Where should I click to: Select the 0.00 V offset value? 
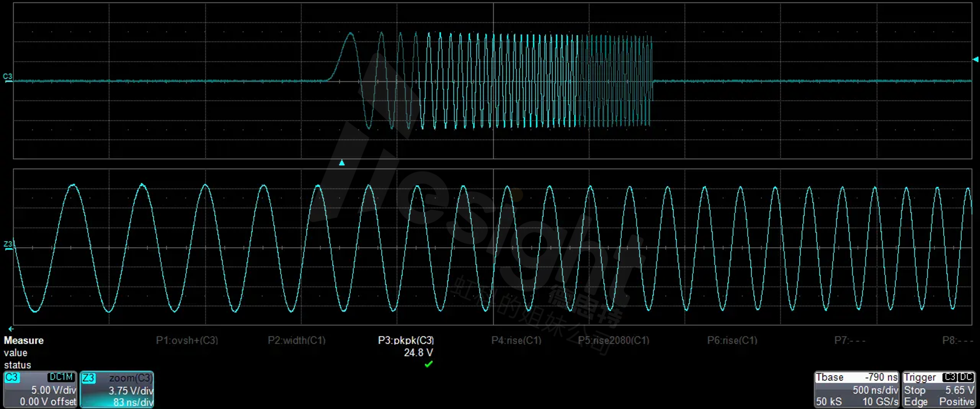[x=48, y=401]
